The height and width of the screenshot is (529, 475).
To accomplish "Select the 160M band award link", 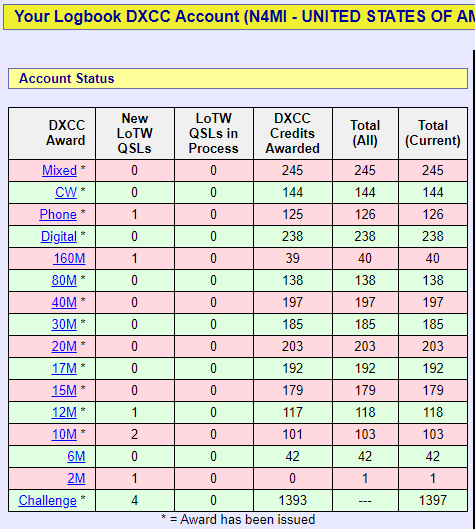I will 69,258.
